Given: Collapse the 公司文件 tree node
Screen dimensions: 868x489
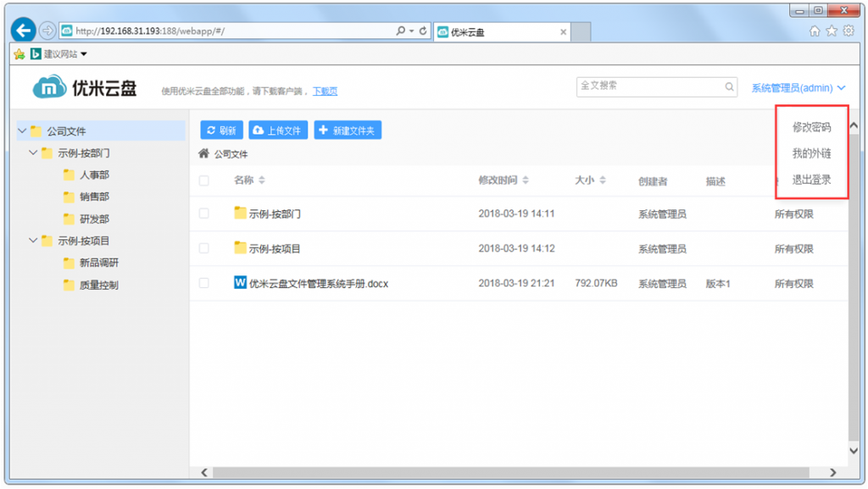Looking at the screenshot, I should 22,131.
